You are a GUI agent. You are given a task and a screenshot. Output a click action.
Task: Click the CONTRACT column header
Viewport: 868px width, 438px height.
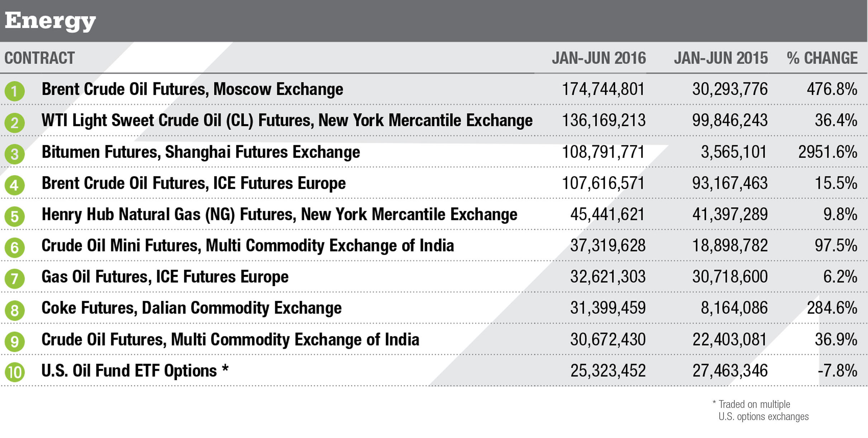tap(39, 58)
